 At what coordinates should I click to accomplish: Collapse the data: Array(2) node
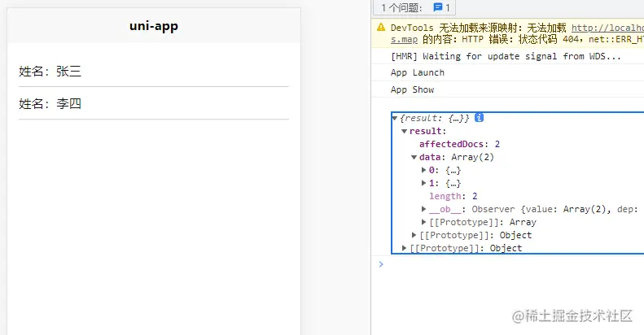pyautogui.click(x=414, y=157)
